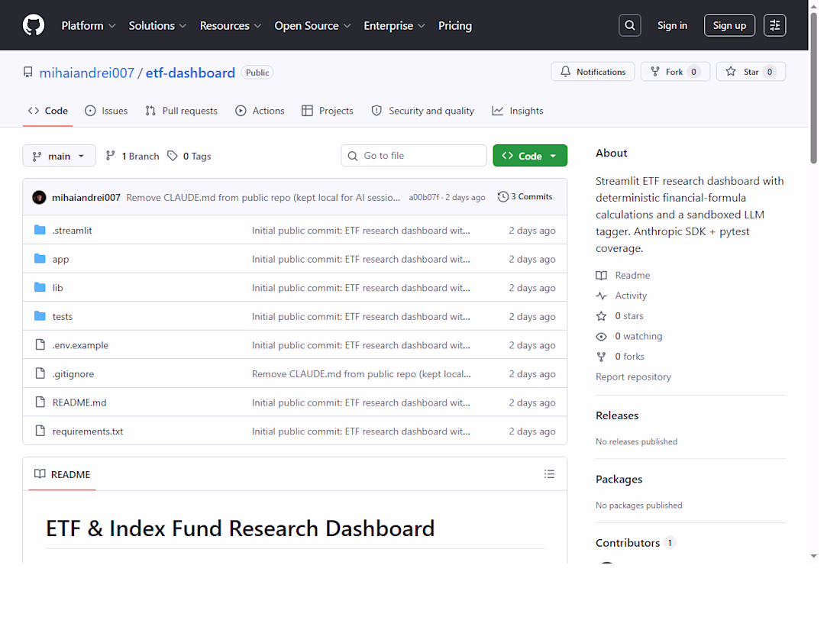This screenshot has height=630, width=840.
Task: Open the Pull requests tab
Action: tap(181, 111)
